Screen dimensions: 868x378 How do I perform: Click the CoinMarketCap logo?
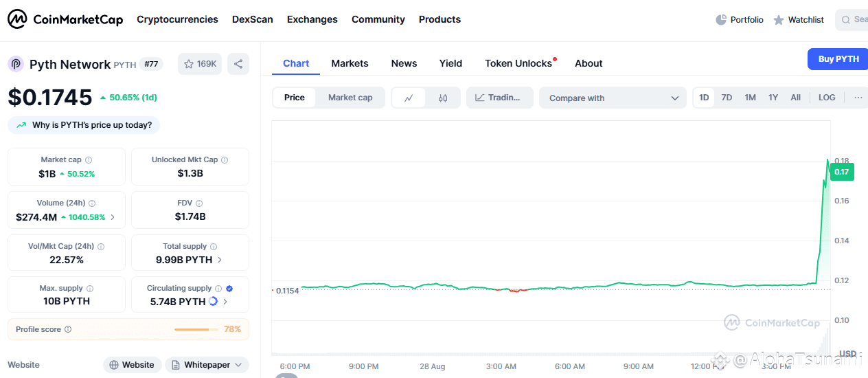point(65,19)
